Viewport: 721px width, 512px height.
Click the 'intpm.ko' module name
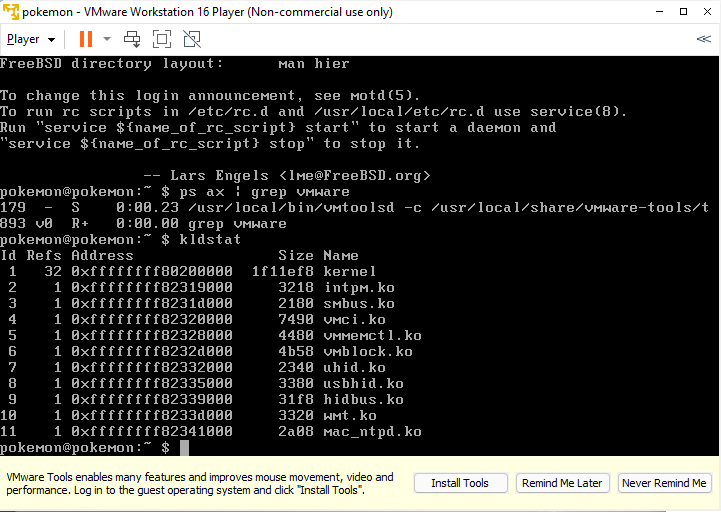pos(359,288)
